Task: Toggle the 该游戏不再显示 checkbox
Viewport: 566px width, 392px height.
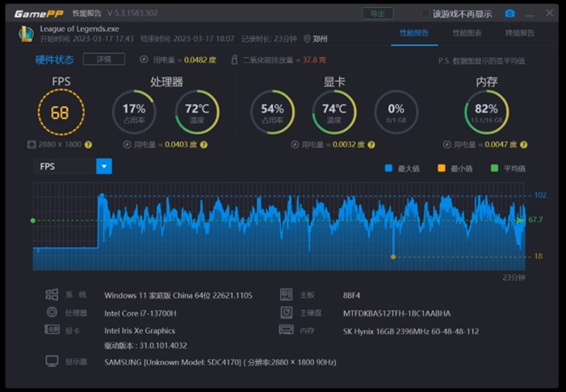Action: tap(426, 14)
